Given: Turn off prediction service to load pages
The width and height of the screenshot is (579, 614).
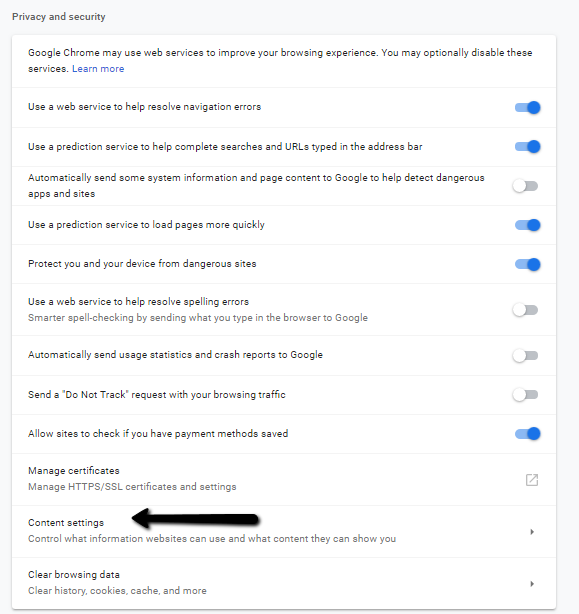Looking at the screenshot, I should [x=527, y=225].
